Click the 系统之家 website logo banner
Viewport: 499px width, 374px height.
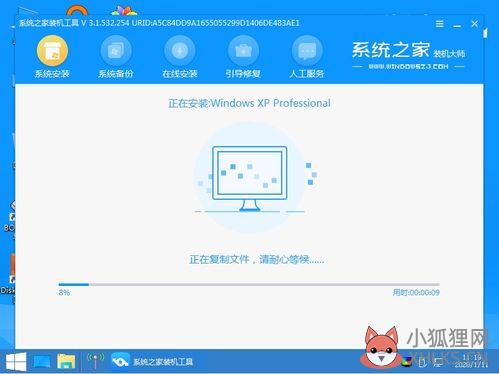[408, 55]
